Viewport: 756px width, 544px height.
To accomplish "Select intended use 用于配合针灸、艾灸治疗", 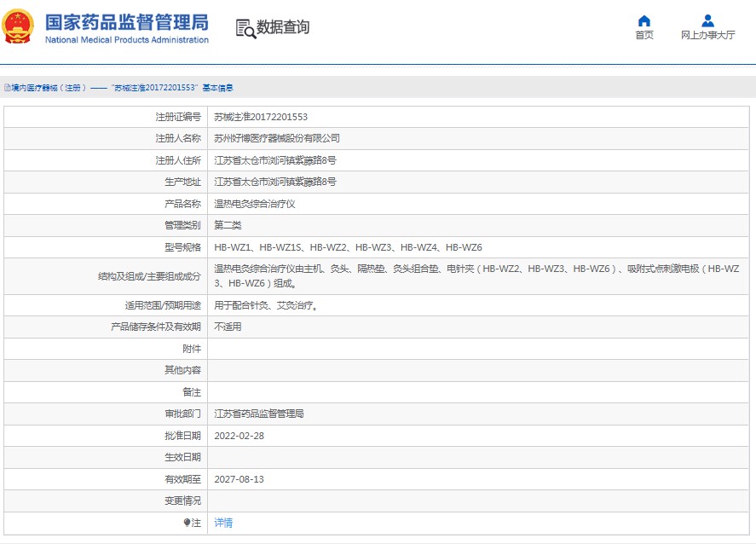I will point(266,305).
